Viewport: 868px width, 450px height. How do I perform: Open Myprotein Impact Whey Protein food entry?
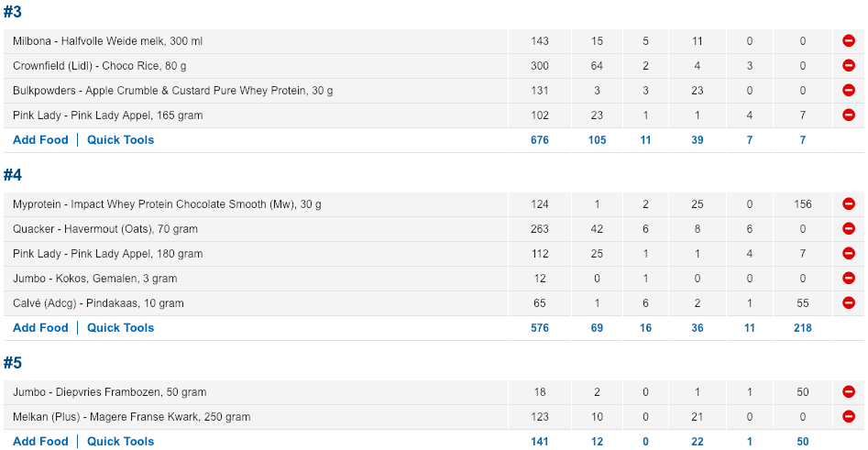[x=167, y=204]
